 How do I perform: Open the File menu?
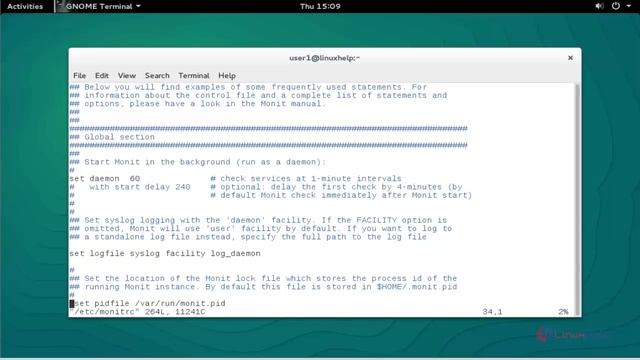point(80,76)
